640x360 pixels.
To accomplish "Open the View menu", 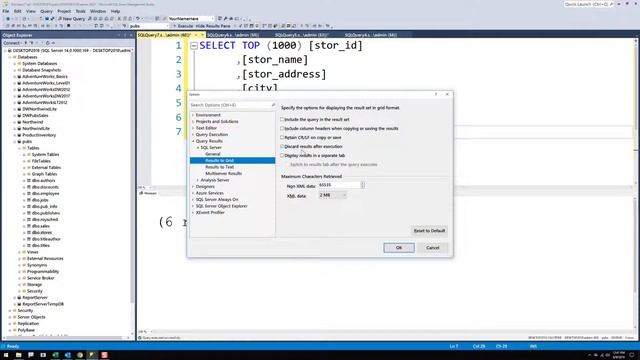I will tap(31, 11).
